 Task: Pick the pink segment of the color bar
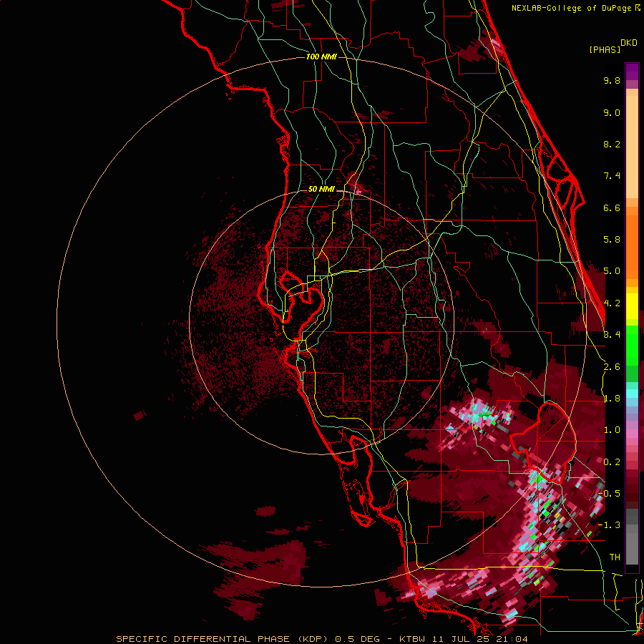632,434
